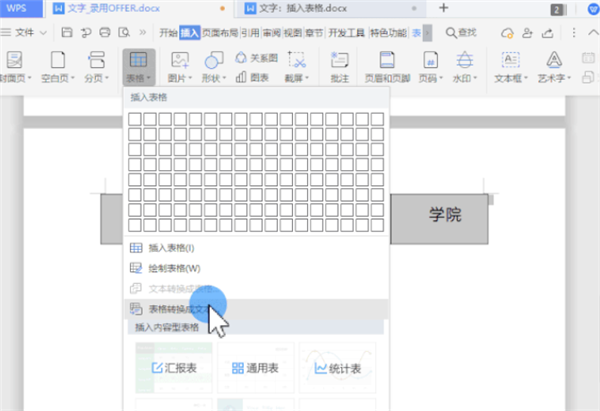Insert a 关系图 (relationship diagram)
Screen dimensions: 600x411
click(x=256, y=57)
